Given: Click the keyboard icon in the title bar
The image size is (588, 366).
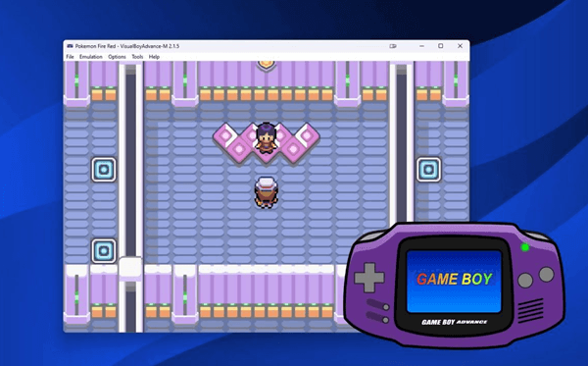Looking at the screenshot, I should click(393, 46).
